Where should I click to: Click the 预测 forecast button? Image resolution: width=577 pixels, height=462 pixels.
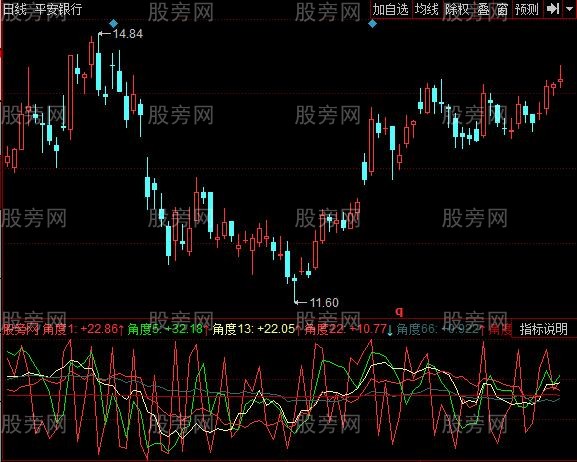pos(527,9)
